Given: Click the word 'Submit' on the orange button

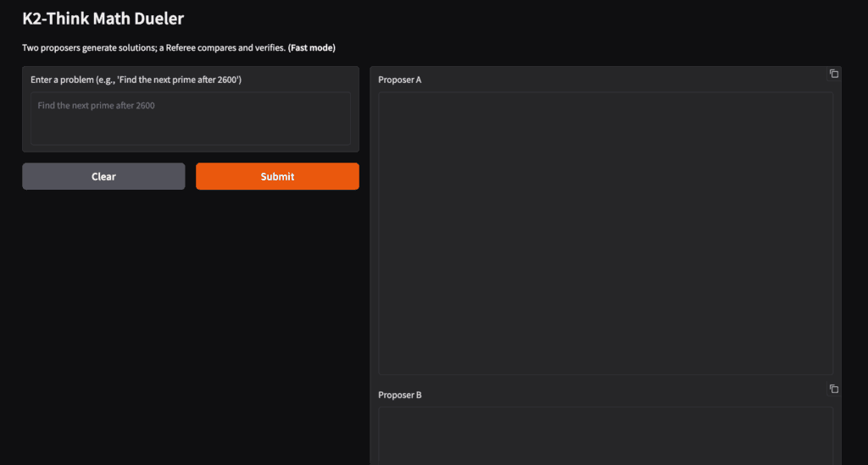Looking at the screenshot, I should pos(277,176).
